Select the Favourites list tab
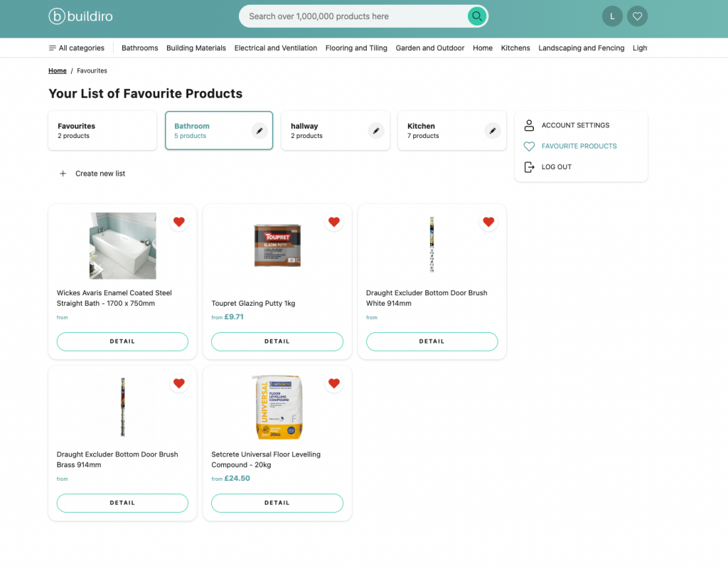728x574 pixels. coord(102,130)
